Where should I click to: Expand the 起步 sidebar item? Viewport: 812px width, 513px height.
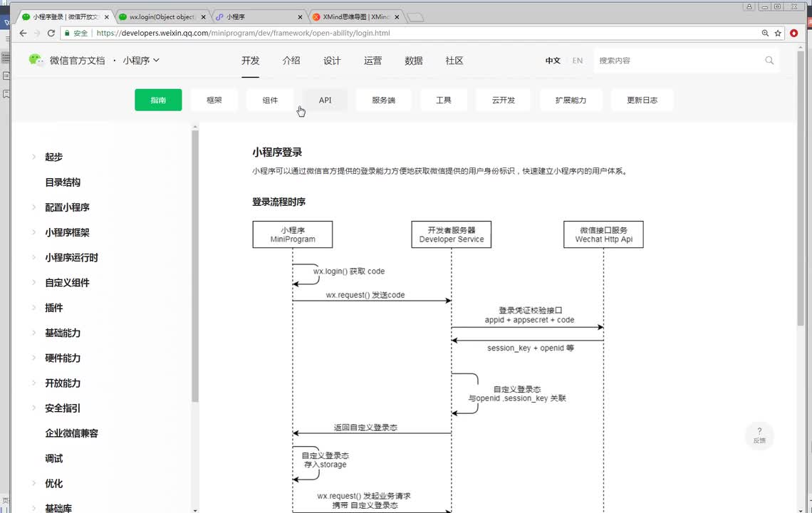[54, 157]
